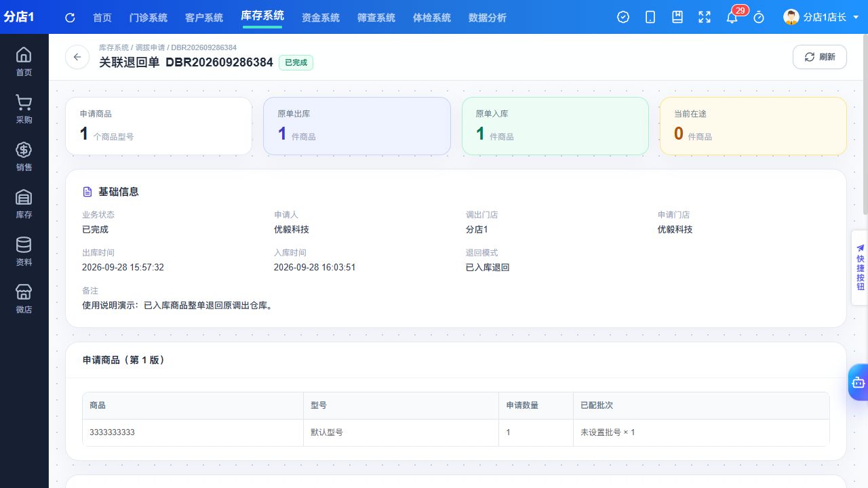Click the 库存系统 breadcrumb link
868x488 pixels.
coord(114,47)
